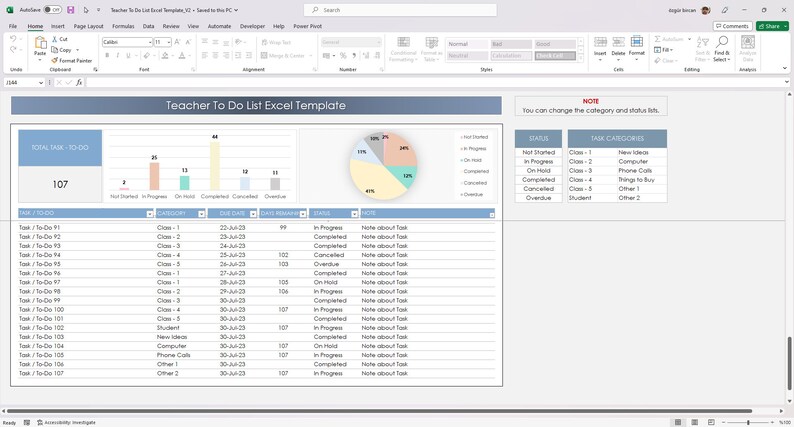Viewport: 794px width, 427px height.
Task: Open Conditional Formatting
Action: point(404,49)
